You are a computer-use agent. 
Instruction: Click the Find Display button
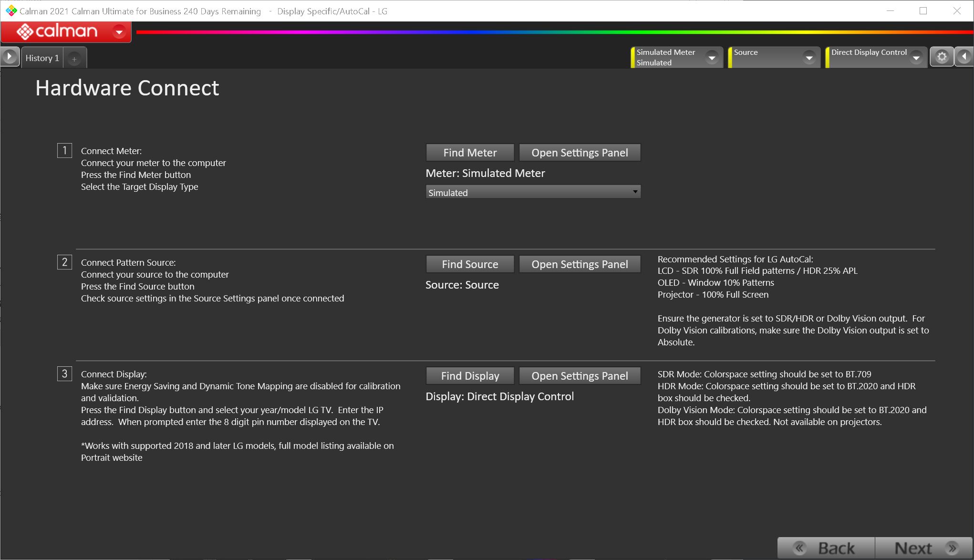(469, 376)
